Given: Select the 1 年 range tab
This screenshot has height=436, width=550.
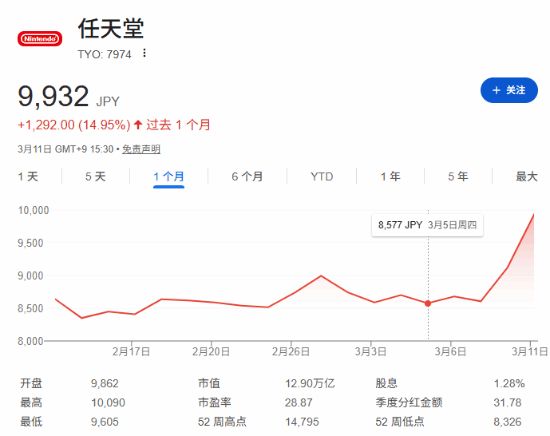Looking at the screenshot, I should pyautogui.click(x=390, y=176).
